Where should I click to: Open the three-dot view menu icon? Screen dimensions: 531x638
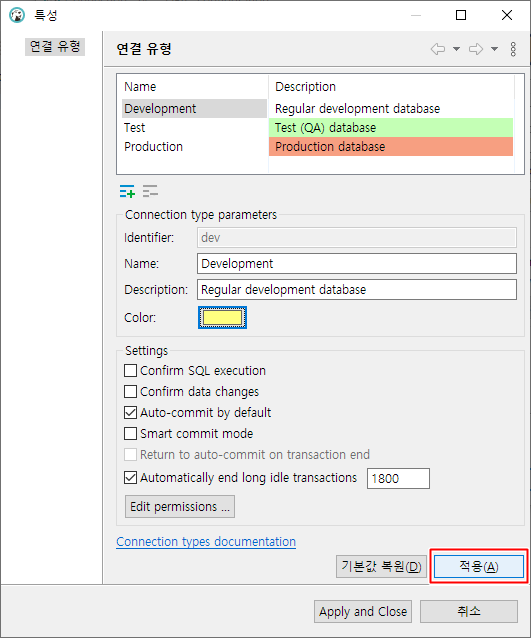pyautogui.click(x=513, y=49)
